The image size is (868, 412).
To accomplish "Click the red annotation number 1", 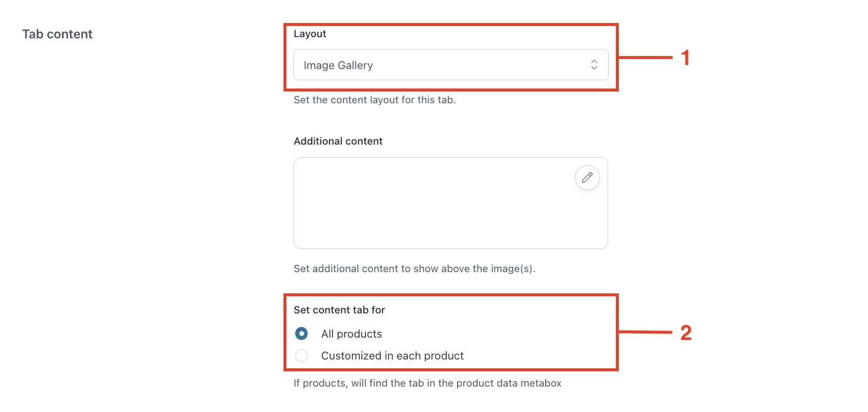I will [686, 58].
